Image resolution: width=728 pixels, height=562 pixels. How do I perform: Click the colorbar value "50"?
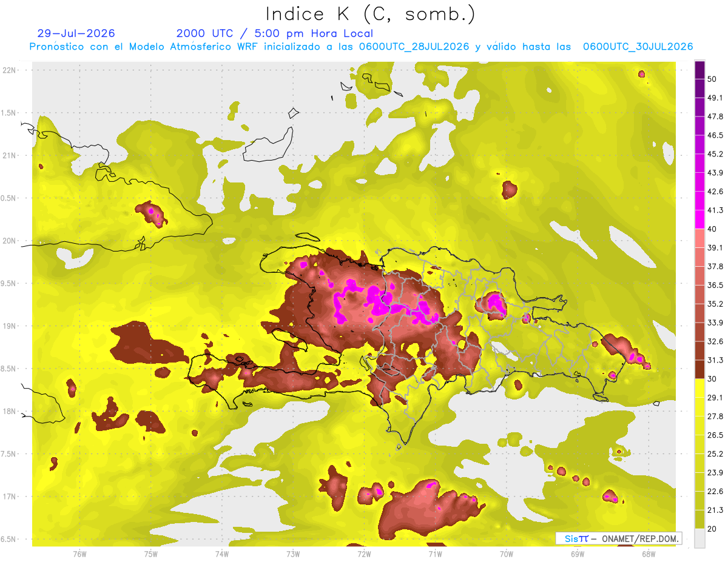click(x=712, y=79)
